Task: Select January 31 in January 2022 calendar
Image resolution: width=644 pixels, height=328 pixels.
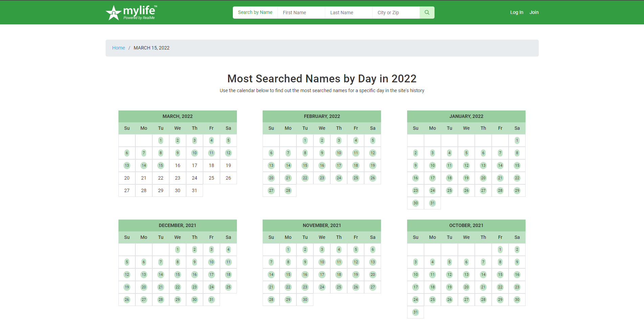Action: point(432,203)
